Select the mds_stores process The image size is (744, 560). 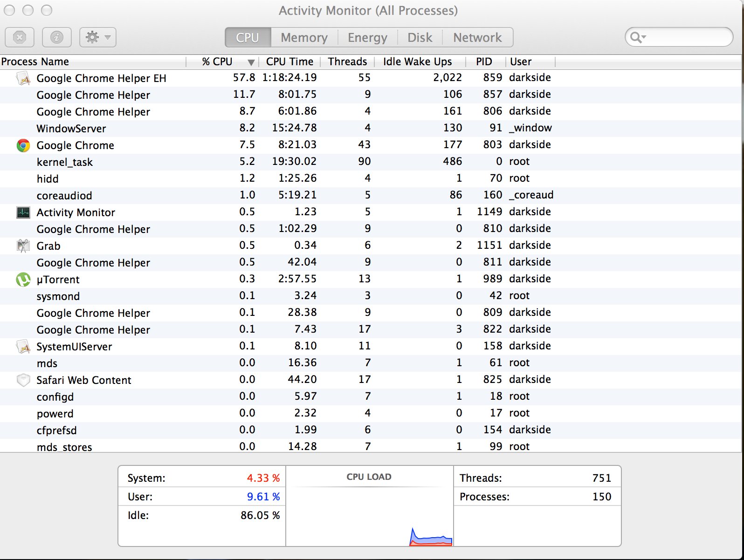(371, 446)
